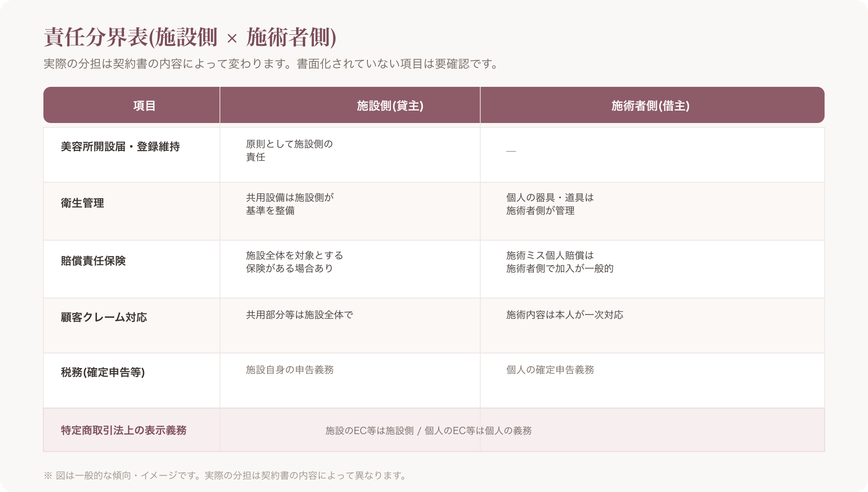This screenshot has height=492, width=868.
Task: Select the row label 賠償責任保険
Action: [93, 261]
